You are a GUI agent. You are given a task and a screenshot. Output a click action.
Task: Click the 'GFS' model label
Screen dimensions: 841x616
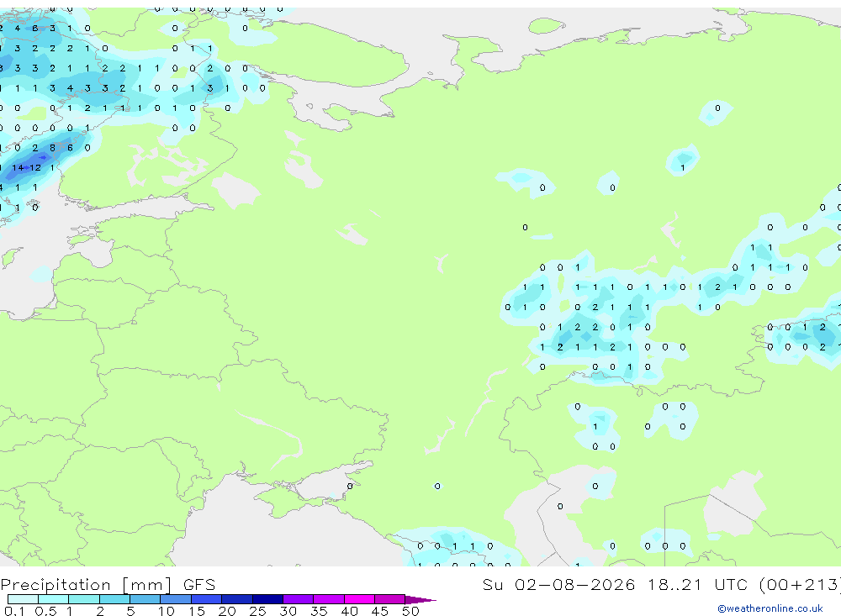[199, 584]
